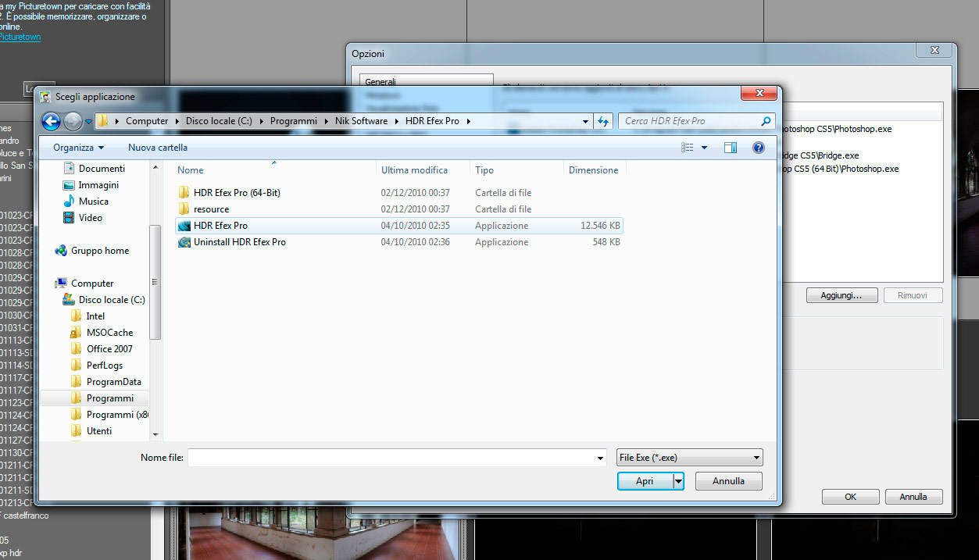Open the Apri button's dropdown arrow

(678, 481)
